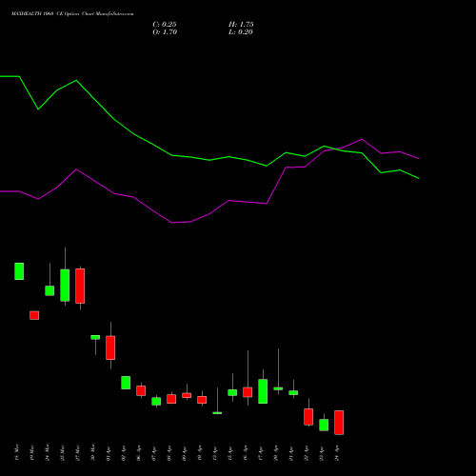Viewport: 476px width, 476px height.
Task: Select the open value O: 1.70
Action: click(165, 32)
